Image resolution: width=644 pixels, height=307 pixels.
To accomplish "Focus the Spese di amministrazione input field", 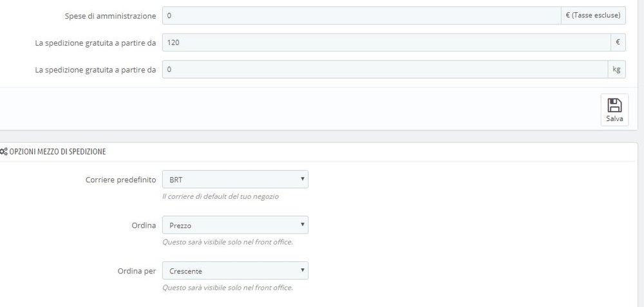I will point(362,15).
